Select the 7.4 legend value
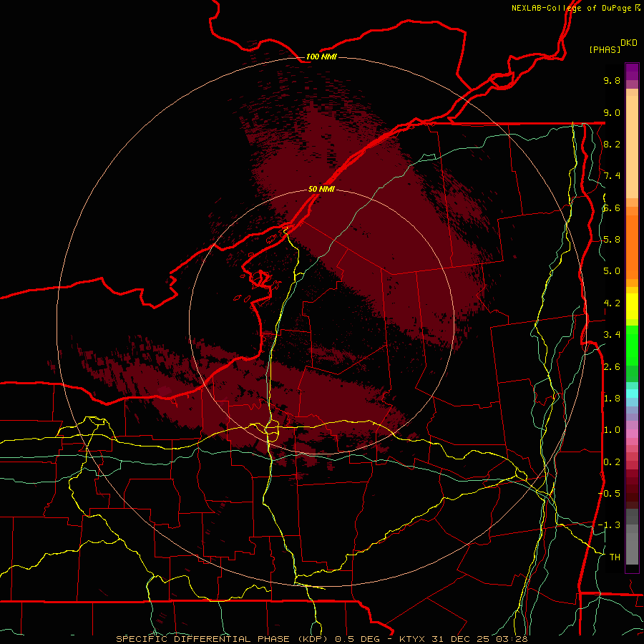644x644 pixels. (x=612, y=176)
